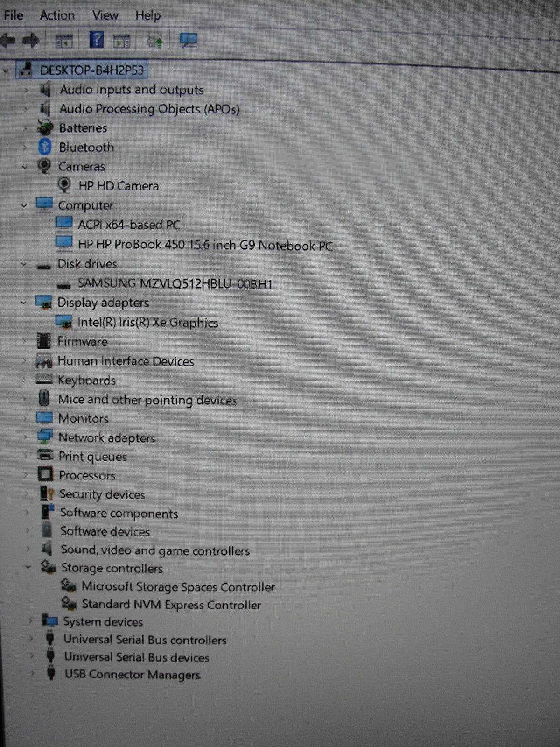This screenshot has height=747, width=560.
Task: Expand the Audio inputs and outputs category
Action: tap(26, 90)
